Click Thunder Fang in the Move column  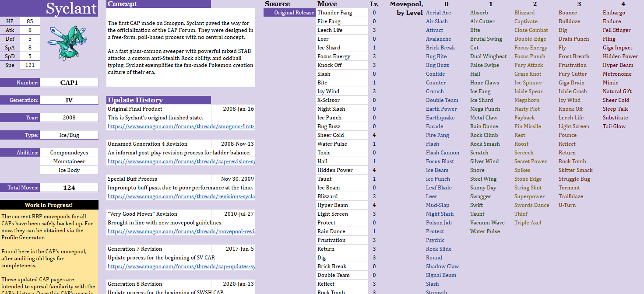pyautogui.click(x=342, y=13)
